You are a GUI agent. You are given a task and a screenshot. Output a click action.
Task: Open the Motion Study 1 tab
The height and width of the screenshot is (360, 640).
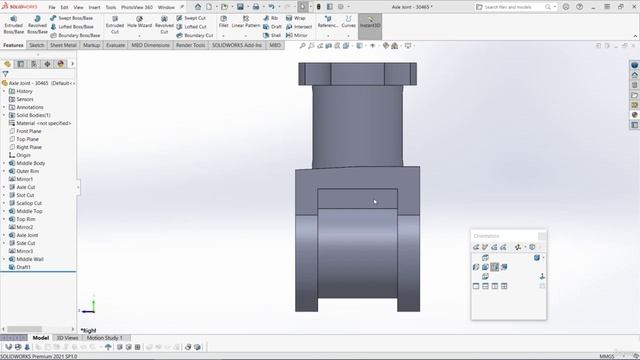104,338
